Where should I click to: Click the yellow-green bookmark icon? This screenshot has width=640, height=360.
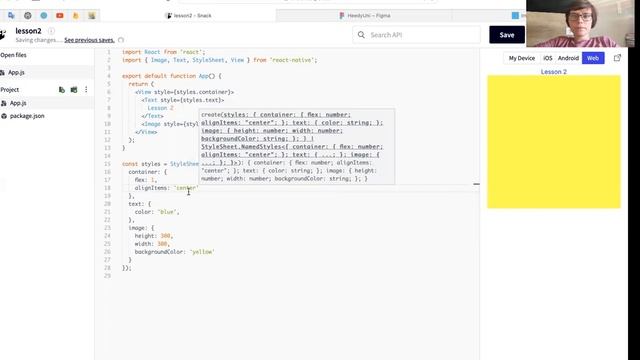pyautogui.click(x=92, y=16)
